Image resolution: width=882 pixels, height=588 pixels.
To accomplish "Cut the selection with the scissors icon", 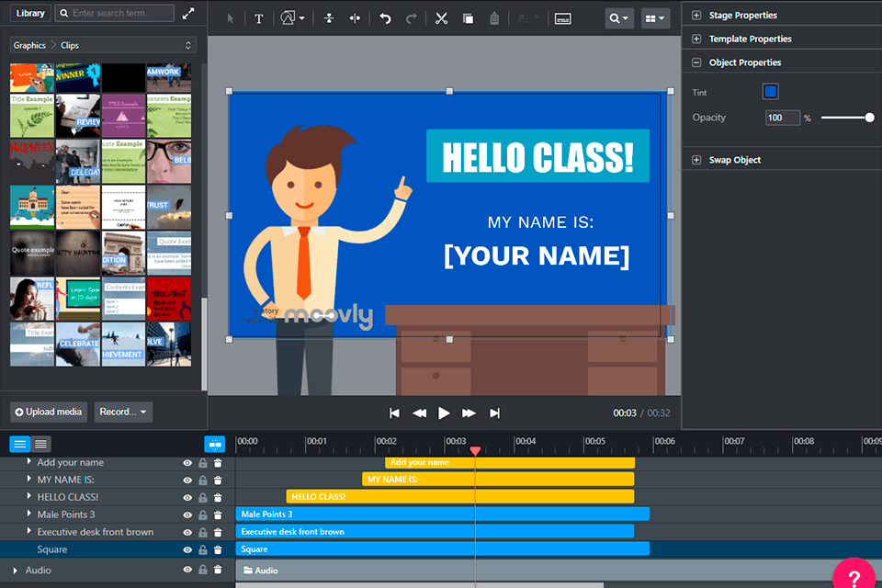I will coord(440,18).
